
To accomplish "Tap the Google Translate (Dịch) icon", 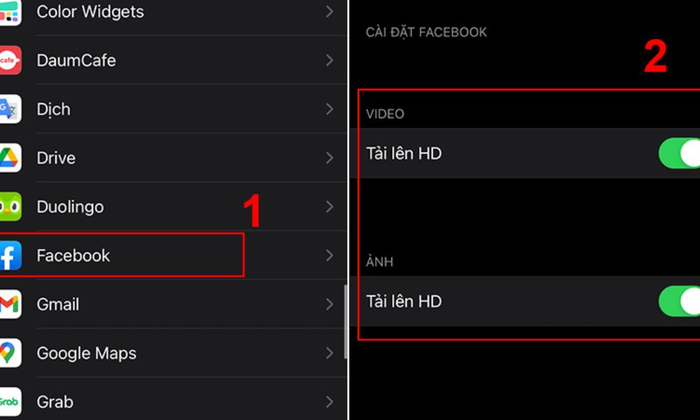I will click(10, 109).
